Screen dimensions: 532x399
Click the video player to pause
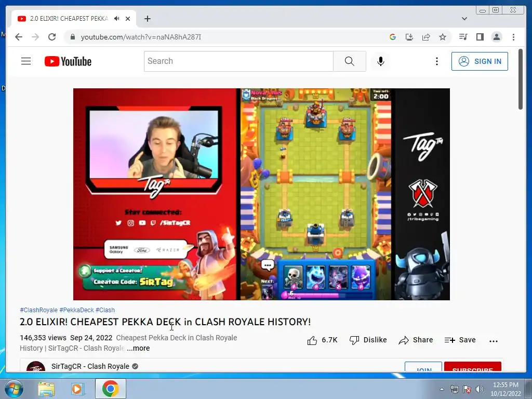(x=262, y=194)
